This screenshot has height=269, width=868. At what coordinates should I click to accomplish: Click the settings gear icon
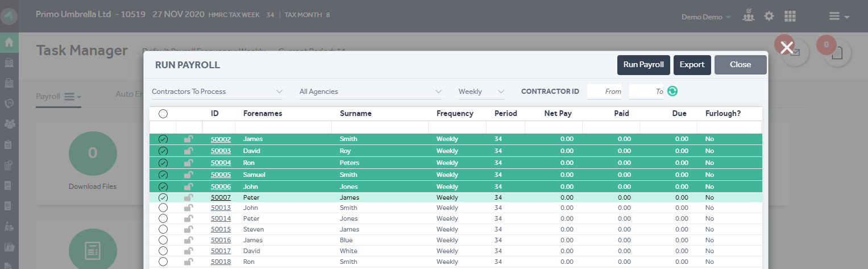pyautogui.click(x=769, y=16)
